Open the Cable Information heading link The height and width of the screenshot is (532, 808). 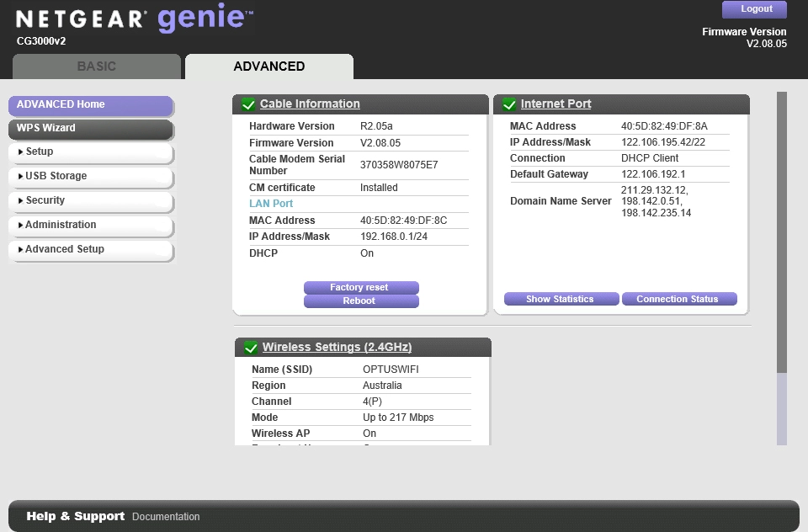310,104
